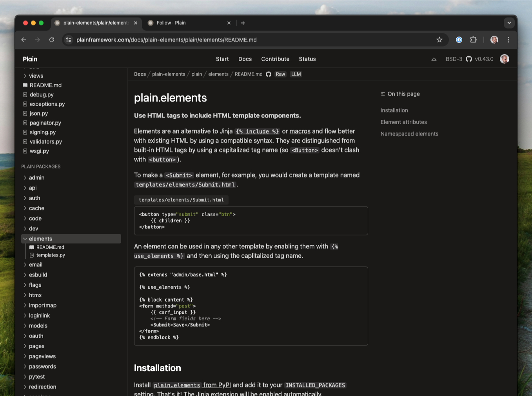Click the LLM button in breadcrumb
Viewport: 532px width, 396px height.
(x=296, y=74)
